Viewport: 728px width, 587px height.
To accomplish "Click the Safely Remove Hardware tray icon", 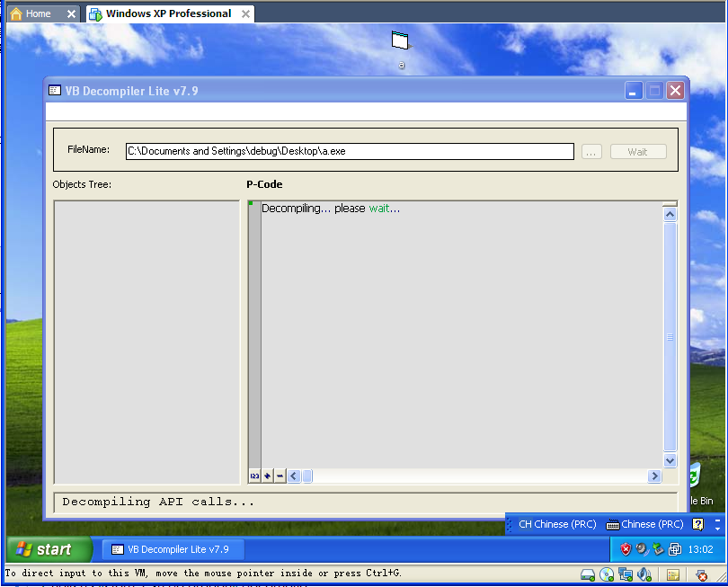I will pos(658,549).
